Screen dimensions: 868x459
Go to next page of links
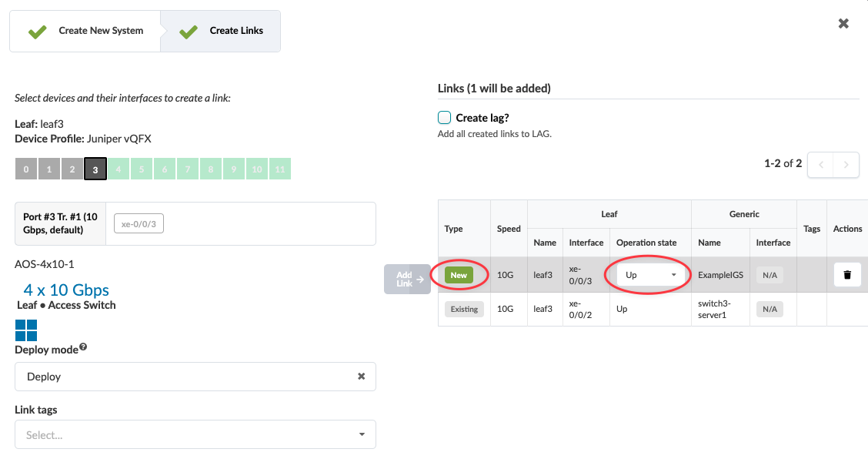point(846,164)
